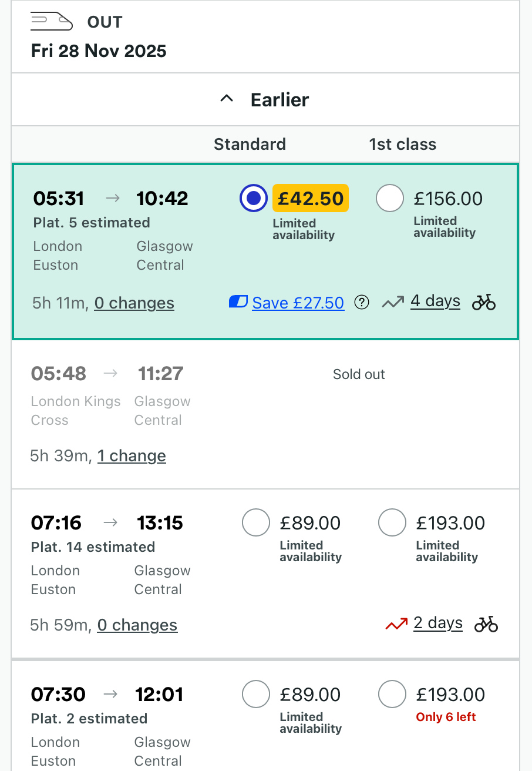
Task: Click the train icon beside OUT
Action: tap(52, 22)
